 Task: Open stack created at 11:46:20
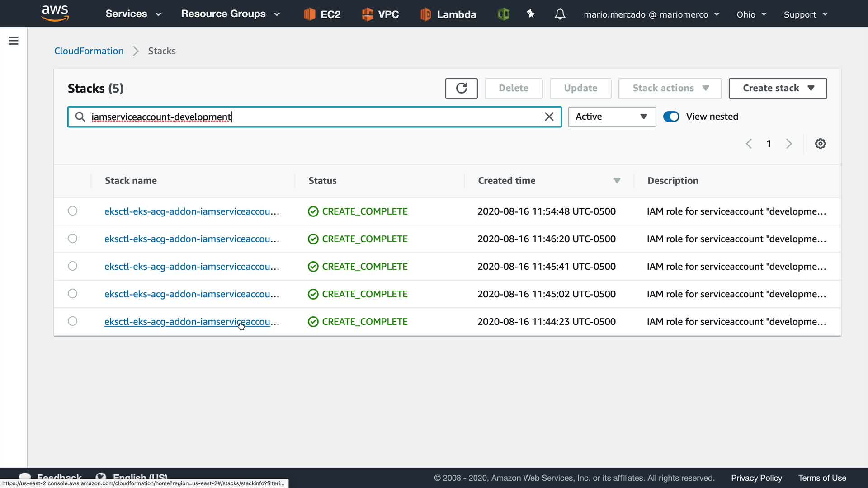pyautogui.click(x=192, y=239)
